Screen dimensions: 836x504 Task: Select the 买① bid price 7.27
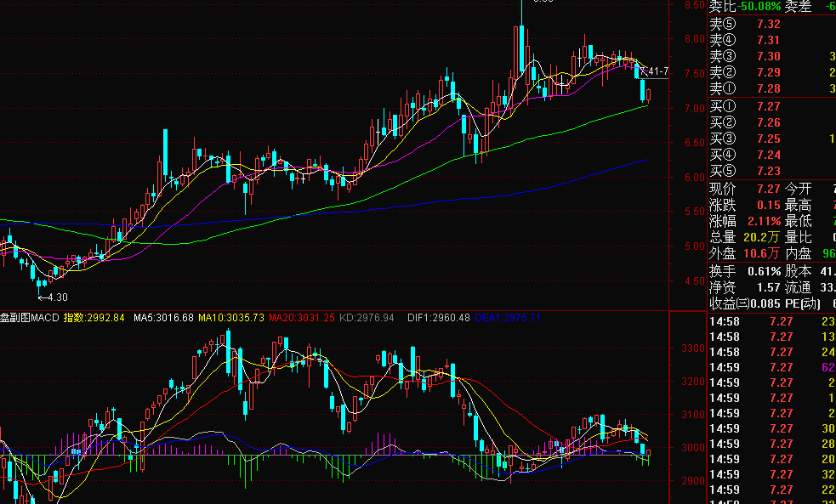(768, 106)
